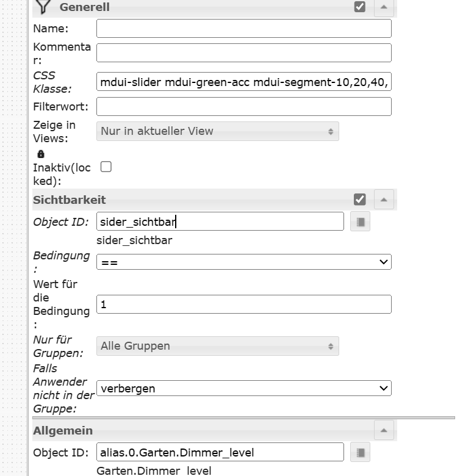460x476 pixels.
Task: Open object browser for Allgemein Object ID
Action: 360,452
